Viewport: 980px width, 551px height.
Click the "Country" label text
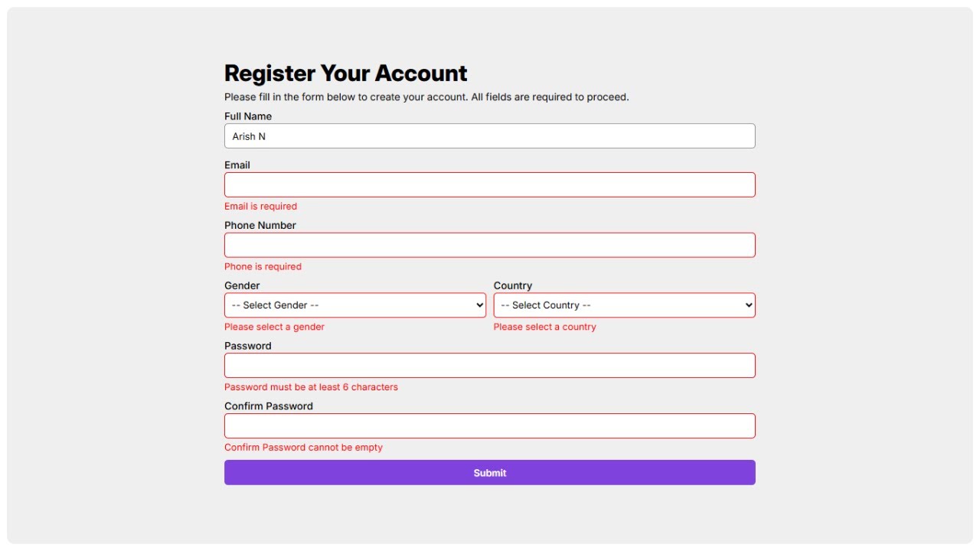coord(513,285)
